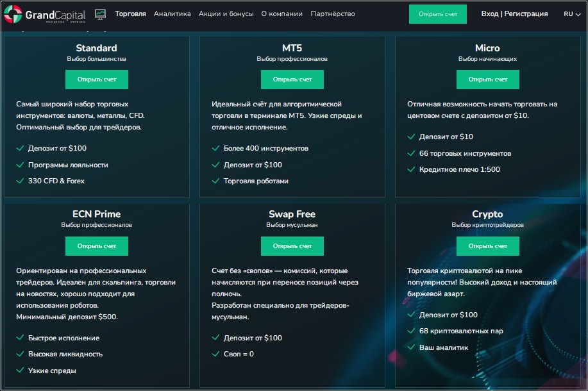Click the Micro card title
This screenshot has width=588, height=391.
(487, 48)
